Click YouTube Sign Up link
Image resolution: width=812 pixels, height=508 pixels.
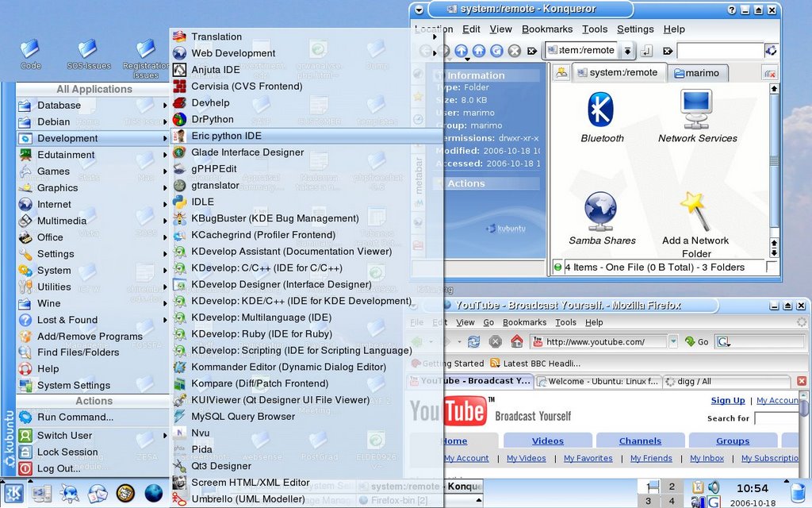(x=728, y=400)
